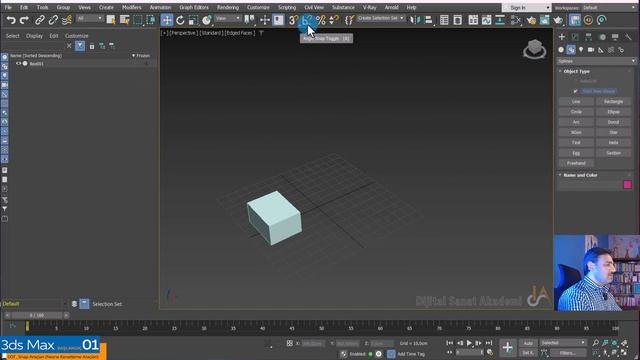Open the key filter Selected dropdown
This screenshot has width=640, height=360.
point(563,343)
